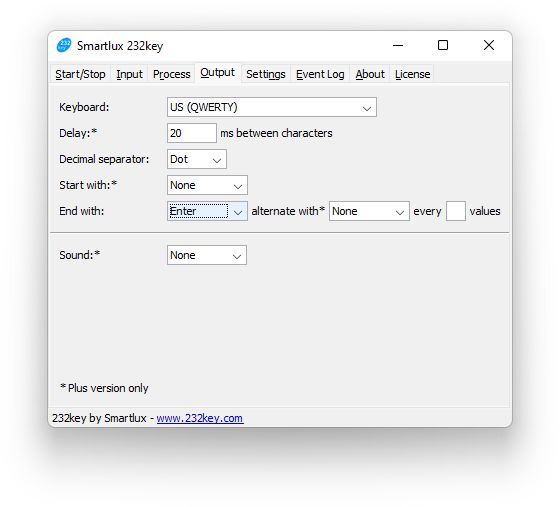Screen dimensions: 560x507
Task: Select the Output tab
Action: [218, 73]
